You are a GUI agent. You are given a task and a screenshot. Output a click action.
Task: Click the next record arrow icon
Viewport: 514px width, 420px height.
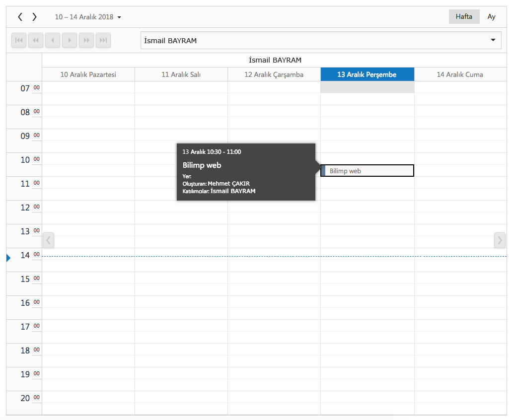coord(70,40)
